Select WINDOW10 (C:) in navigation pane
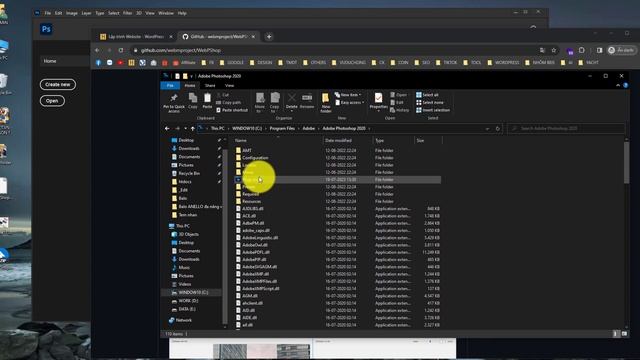This screenshot has height=360, width=640. pos(193,293)
